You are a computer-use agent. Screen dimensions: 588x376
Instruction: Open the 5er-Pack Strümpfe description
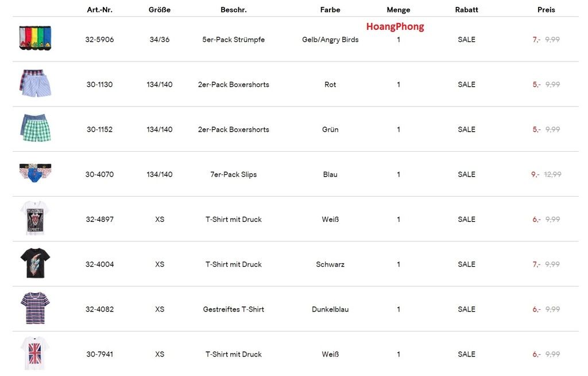[x=234, y=40]
